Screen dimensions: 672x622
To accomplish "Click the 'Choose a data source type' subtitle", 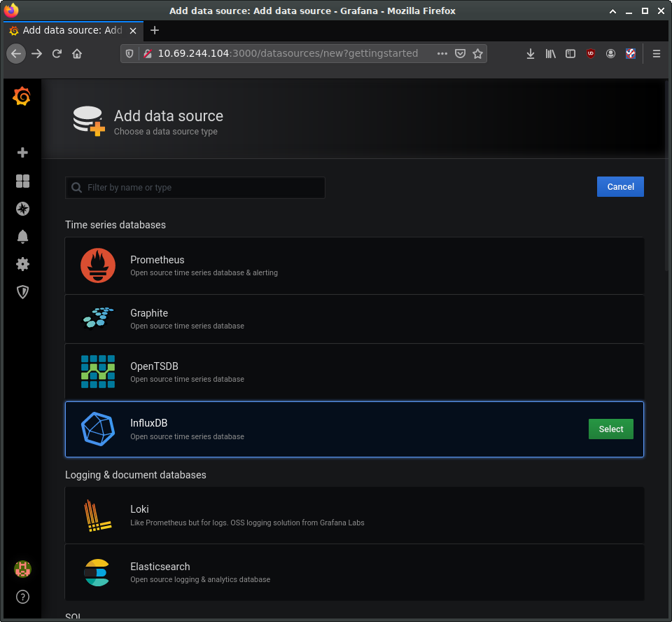I will coord(165,131).
